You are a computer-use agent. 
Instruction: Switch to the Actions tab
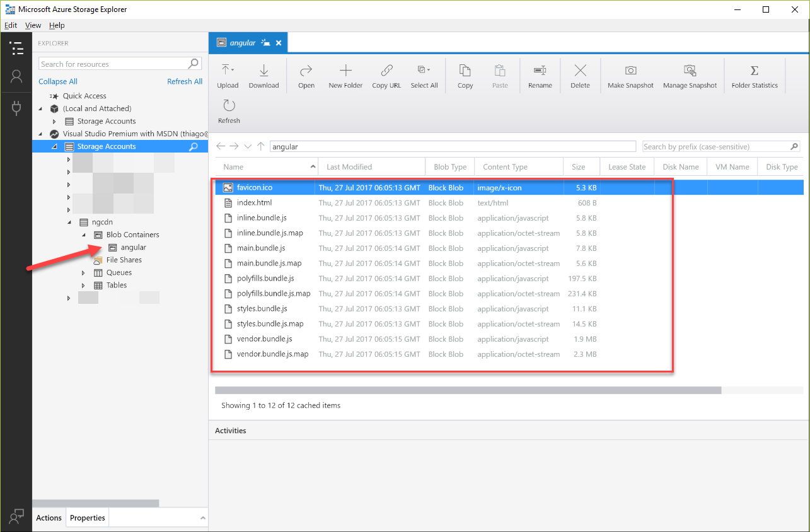(49, 518)
